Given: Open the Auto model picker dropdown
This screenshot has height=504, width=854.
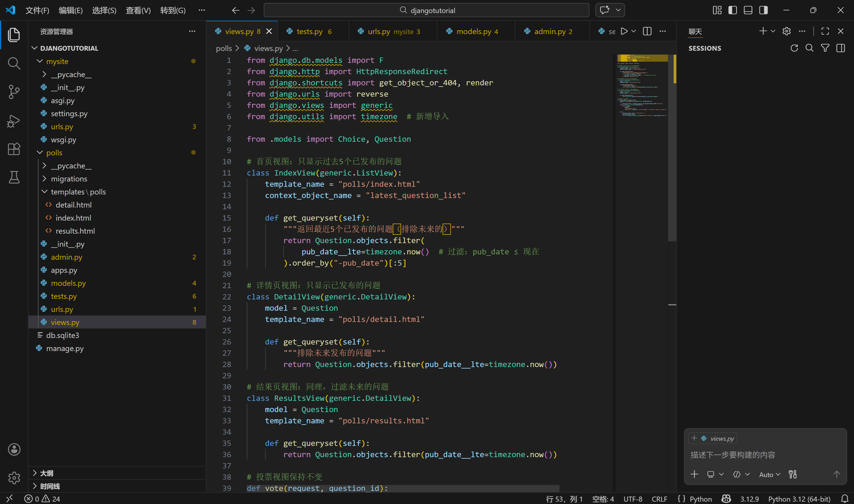Looking at the screenshot, I should [x=769, y=474].
